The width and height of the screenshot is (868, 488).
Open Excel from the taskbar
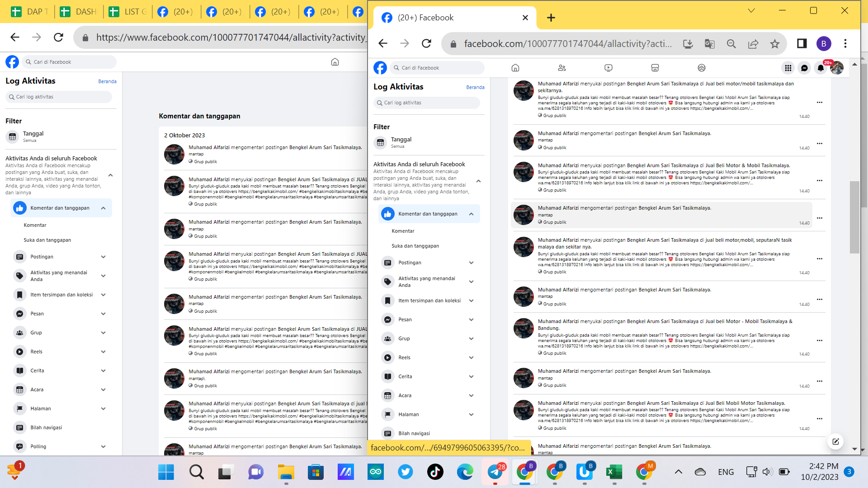coord(614,472)
